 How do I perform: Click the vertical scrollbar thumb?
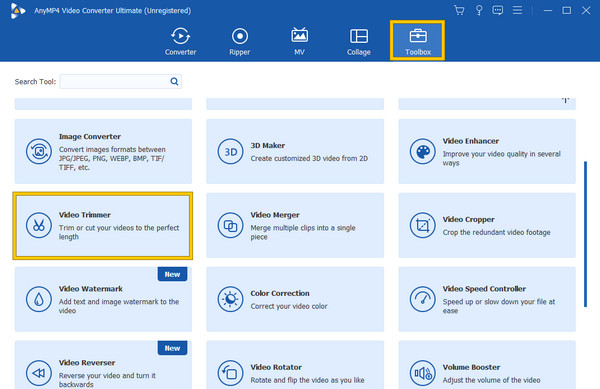[x=585, y=234]
